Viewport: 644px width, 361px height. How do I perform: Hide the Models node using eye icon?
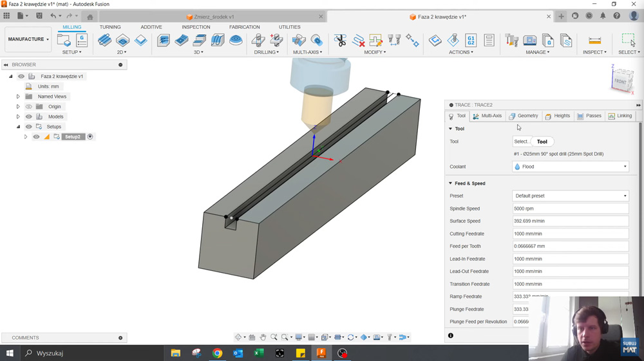pos(29,116)
